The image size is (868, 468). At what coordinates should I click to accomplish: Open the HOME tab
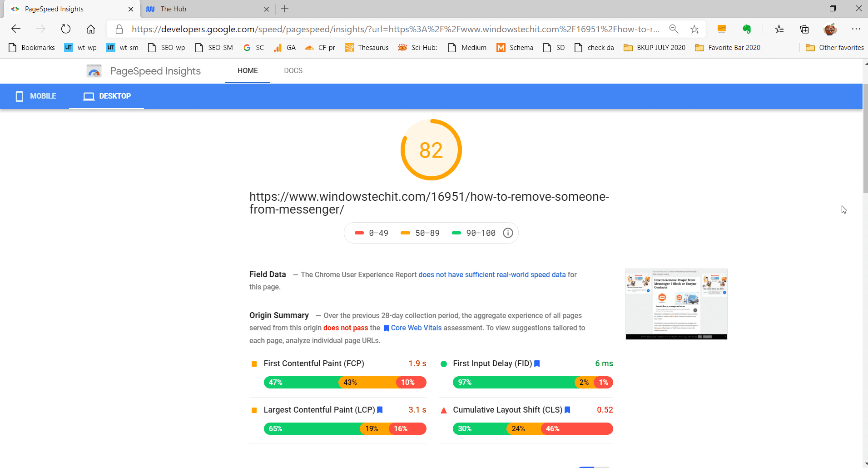[248, 71]
